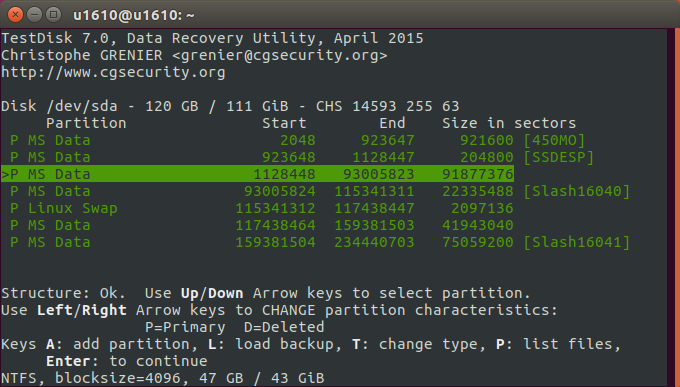
Task: Minimize the terminal window
Action: tap(34, 15)
